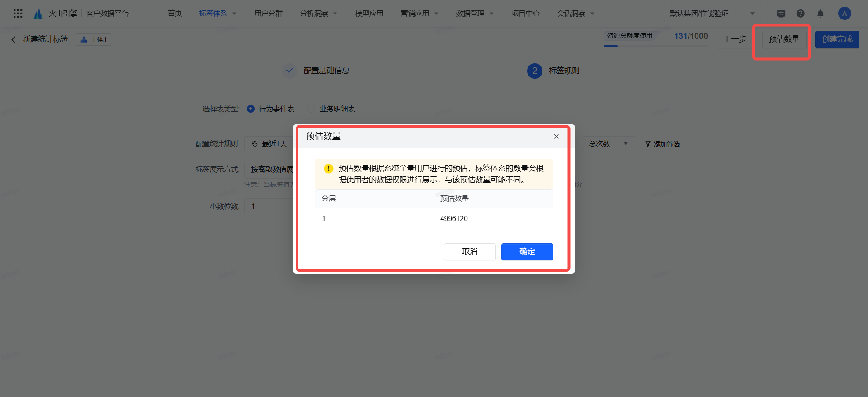Open the 总次数 dropdown
Screen dimensions: 868x397
(x=609, y=144)
